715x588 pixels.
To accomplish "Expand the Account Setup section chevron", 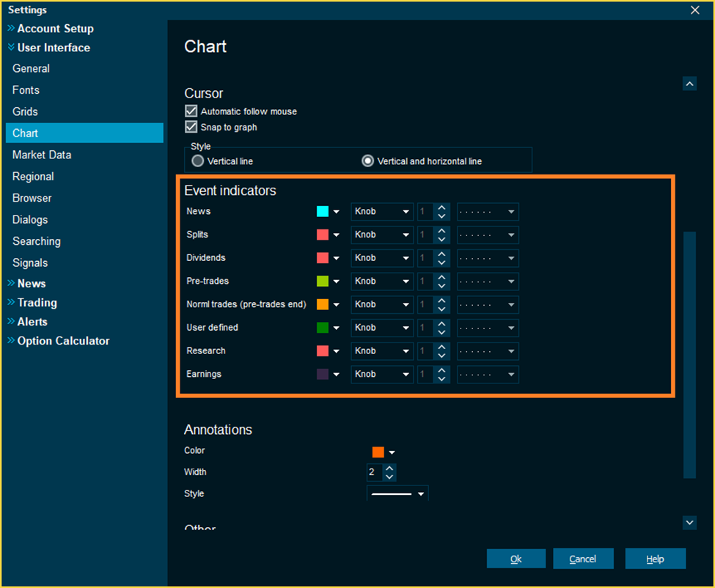I will click(x=11, y=29).
